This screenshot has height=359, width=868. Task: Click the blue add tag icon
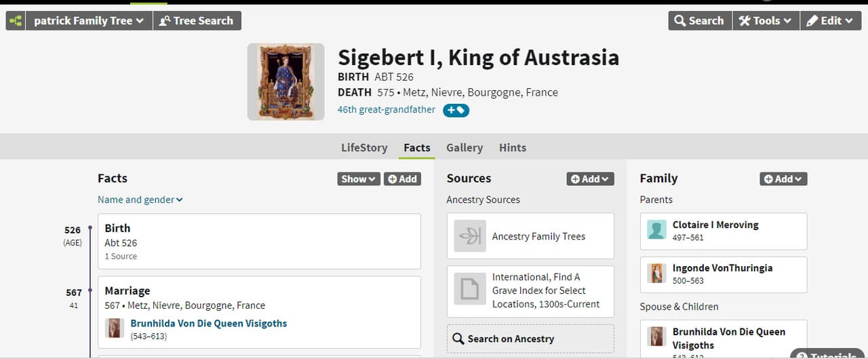pos(456,110)
